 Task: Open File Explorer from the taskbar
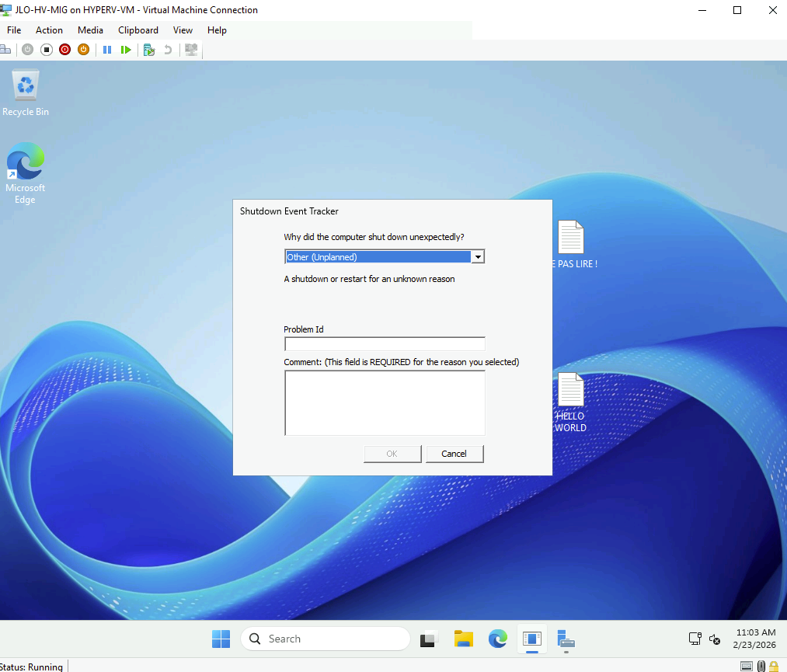(464, 639)
